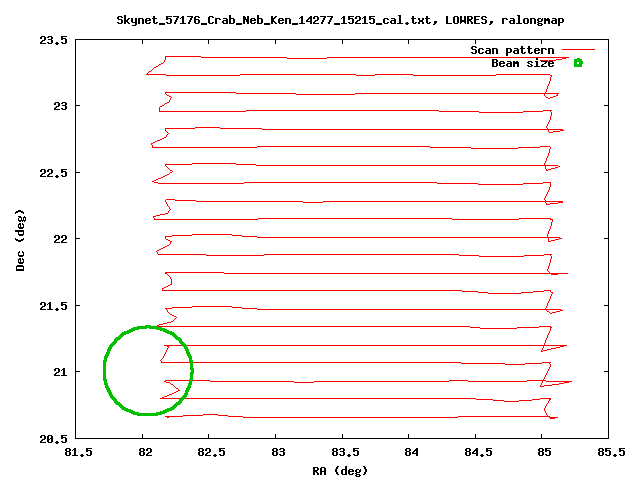The image size is (640, 480).
Task: Click the green Beam size legend marker
Action: coord(578,63)
